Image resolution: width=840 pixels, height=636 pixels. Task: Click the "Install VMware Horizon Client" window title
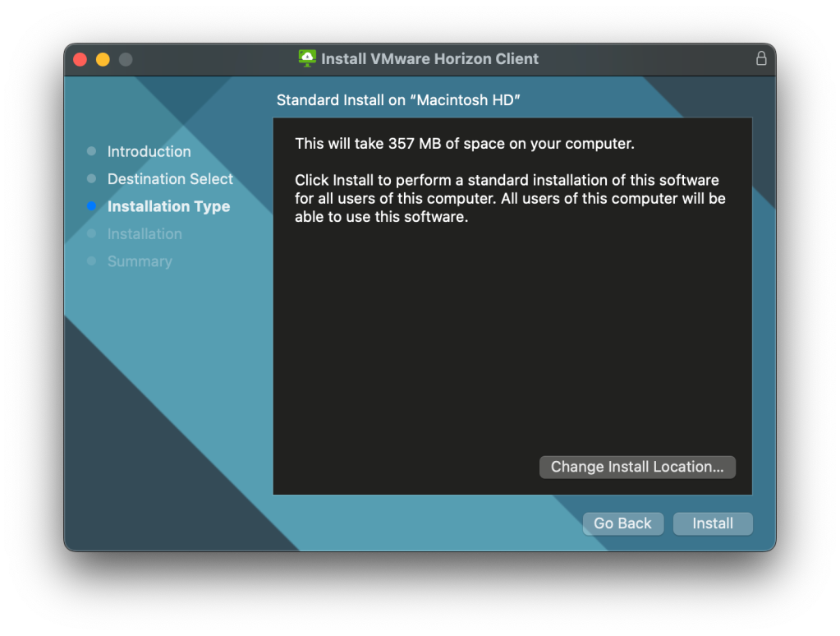tap(429, 59)
